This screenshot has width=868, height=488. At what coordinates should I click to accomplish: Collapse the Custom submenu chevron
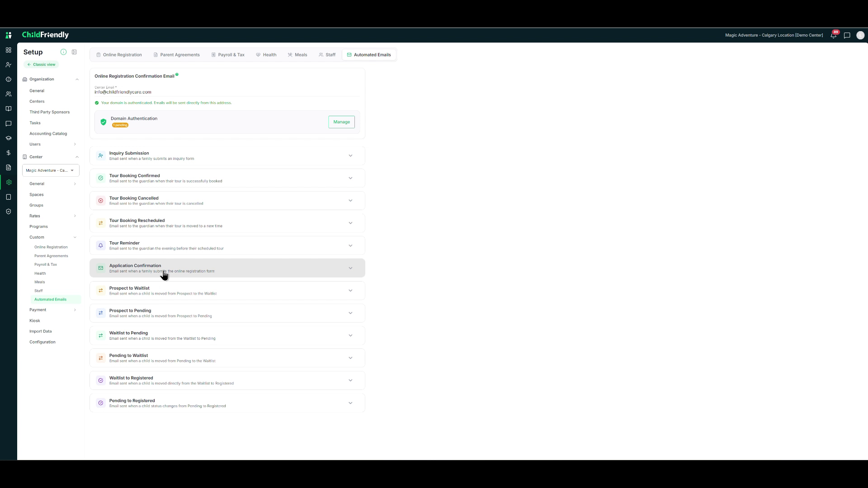point(75,237)
